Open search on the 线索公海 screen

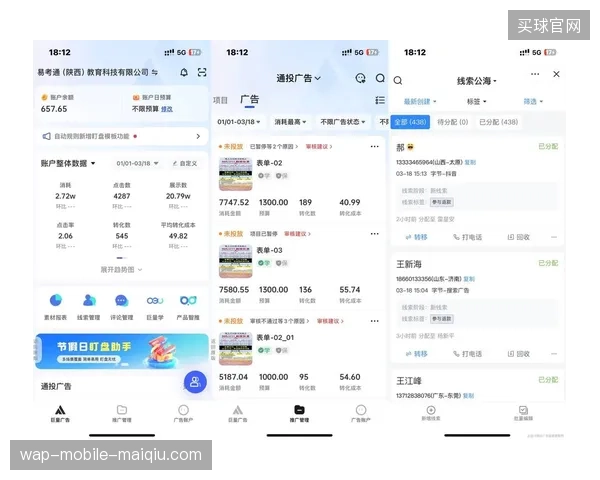pyautogui.click(x=398, y=80)
